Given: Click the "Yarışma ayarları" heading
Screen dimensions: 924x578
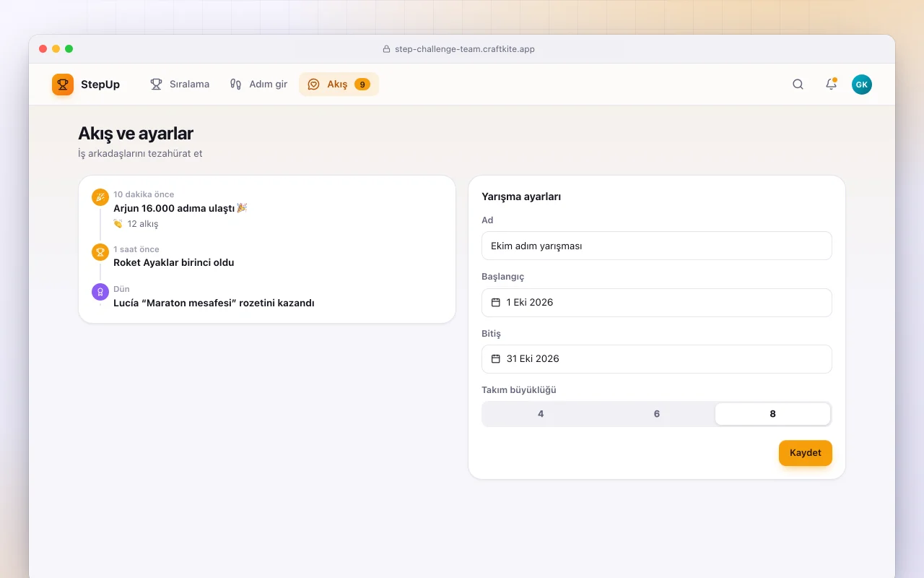Looking at the screenshot, I should pyautogui.click(x=521, y=197).
